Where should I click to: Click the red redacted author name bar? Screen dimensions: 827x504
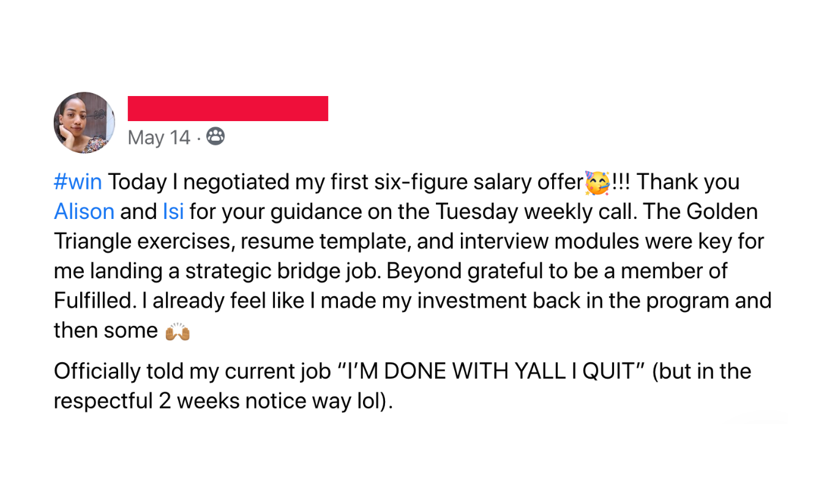(x=228, y=108)
